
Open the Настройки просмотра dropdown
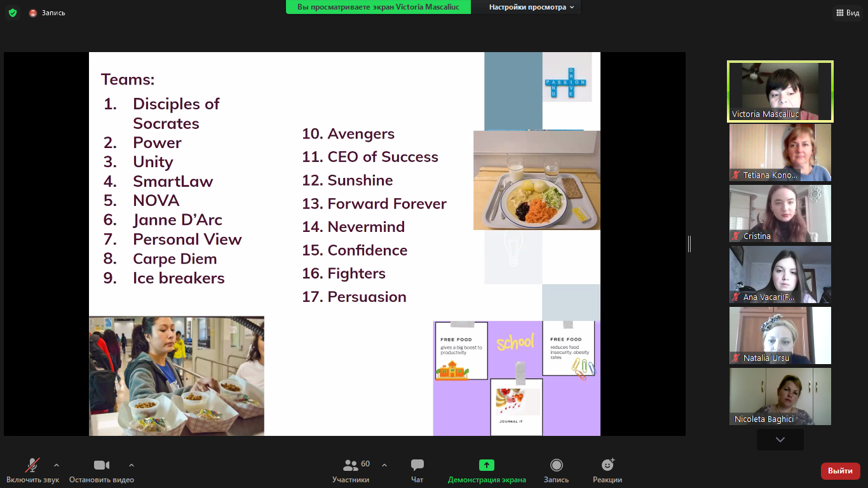click(531, 7)
